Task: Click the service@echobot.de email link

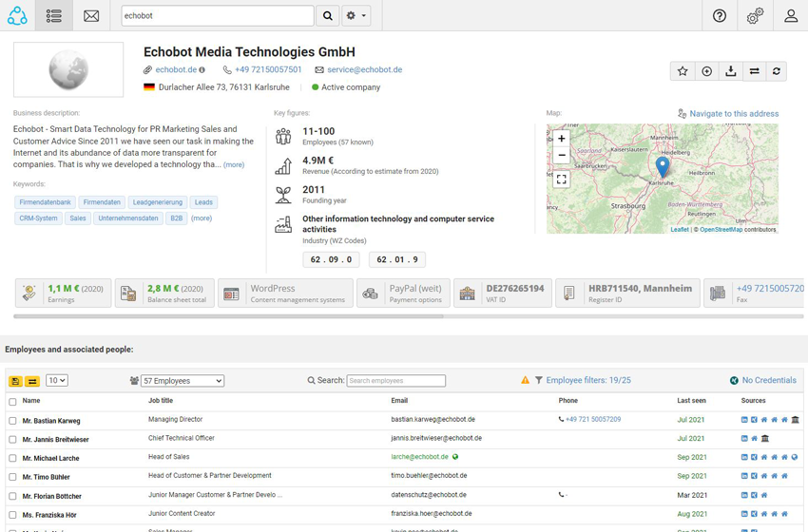Action: pos(365,69)
